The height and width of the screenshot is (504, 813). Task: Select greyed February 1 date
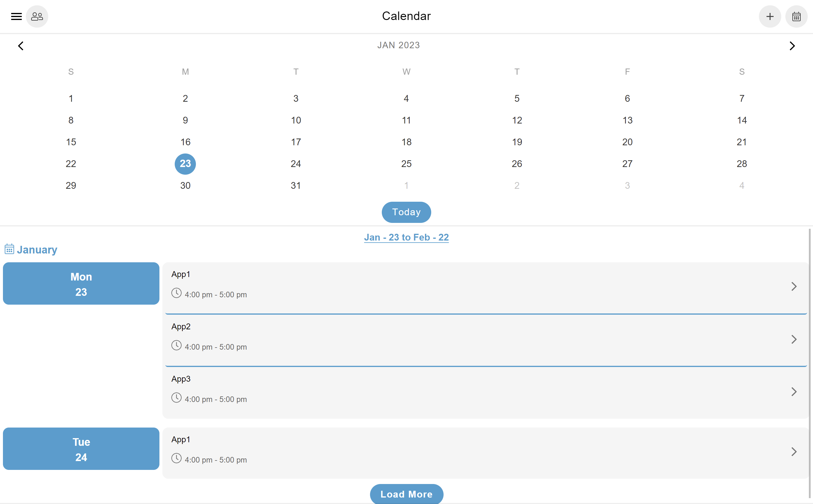click(x=406, y=185)
